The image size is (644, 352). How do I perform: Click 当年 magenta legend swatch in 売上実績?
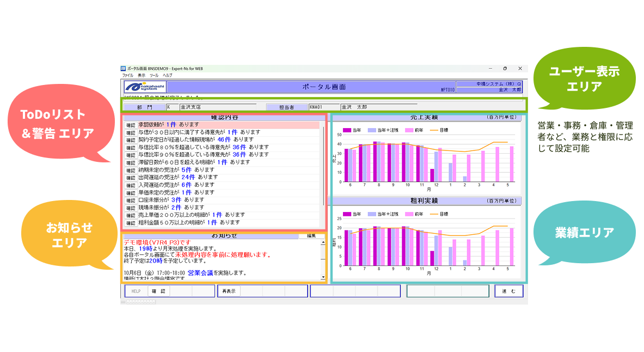[347, 130]
